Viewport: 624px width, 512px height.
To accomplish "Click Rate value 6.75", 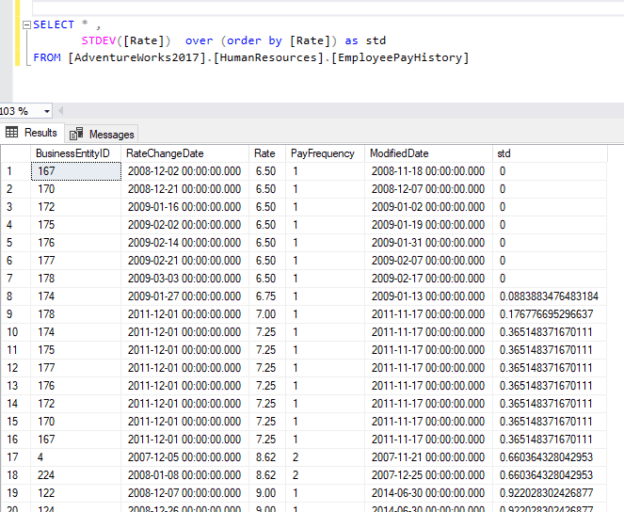I will 267,296.
